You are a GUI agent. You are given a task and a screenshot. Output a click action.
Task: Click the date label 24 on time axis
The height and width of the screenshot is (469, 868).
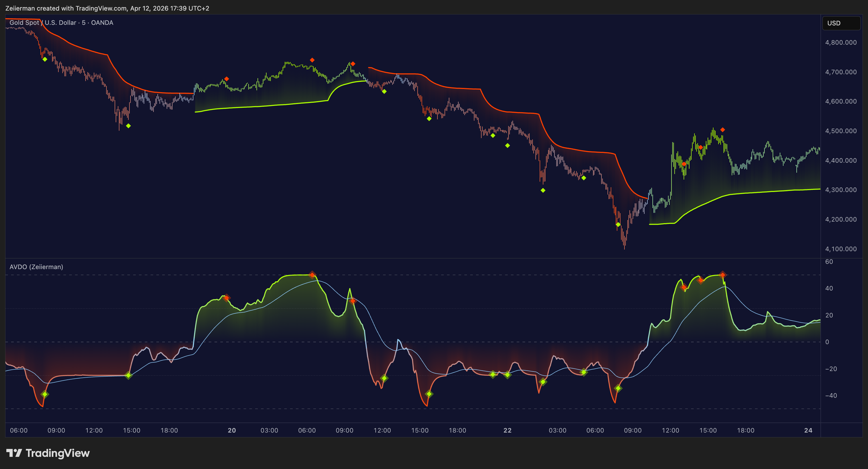808,430
